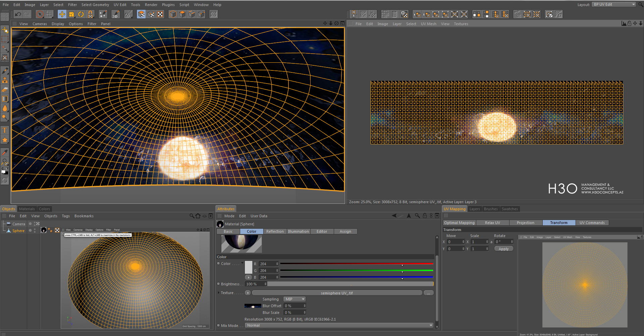Click the Apply button in Transform
The image size is (644, 336).
503,249
